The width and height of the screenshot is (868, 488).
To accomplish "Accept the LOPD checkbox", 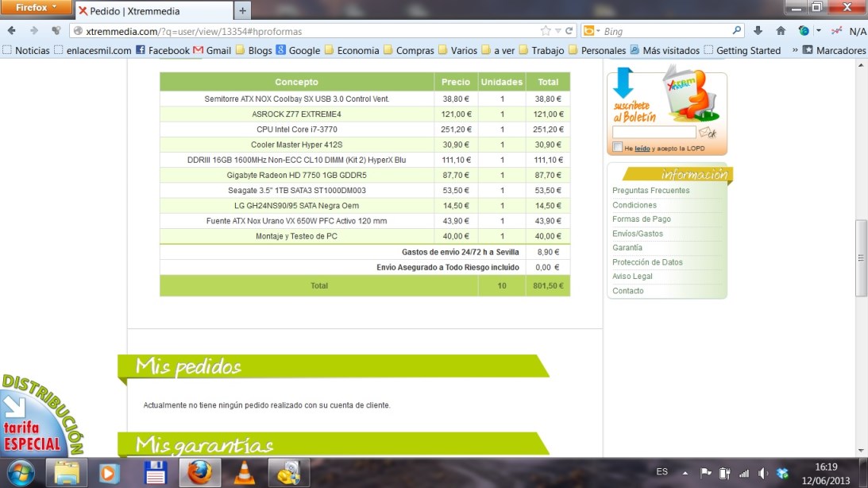I will click(x=617, y=147).
